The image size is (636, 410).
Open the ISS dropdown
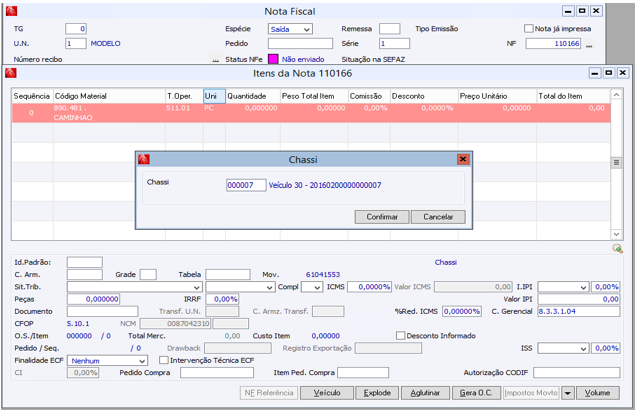[563, 348]
